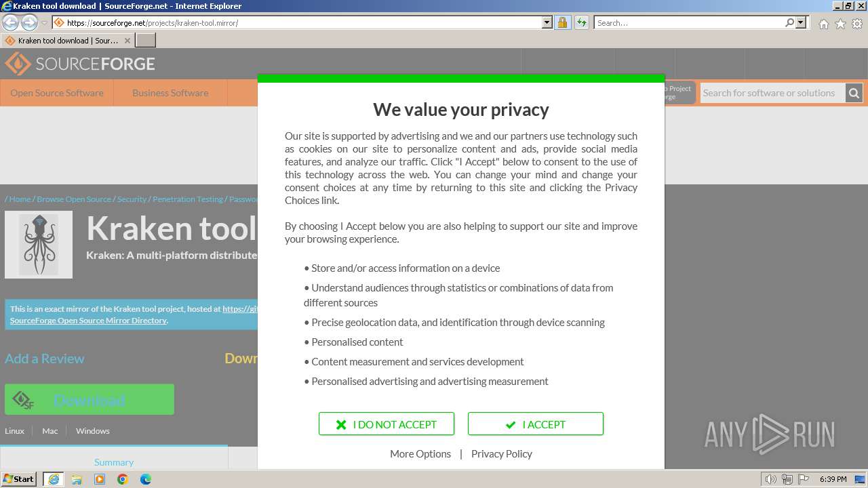The image size is (868, 488).
Task: Click the I ACCEPT button
Action: coord(536,424)
